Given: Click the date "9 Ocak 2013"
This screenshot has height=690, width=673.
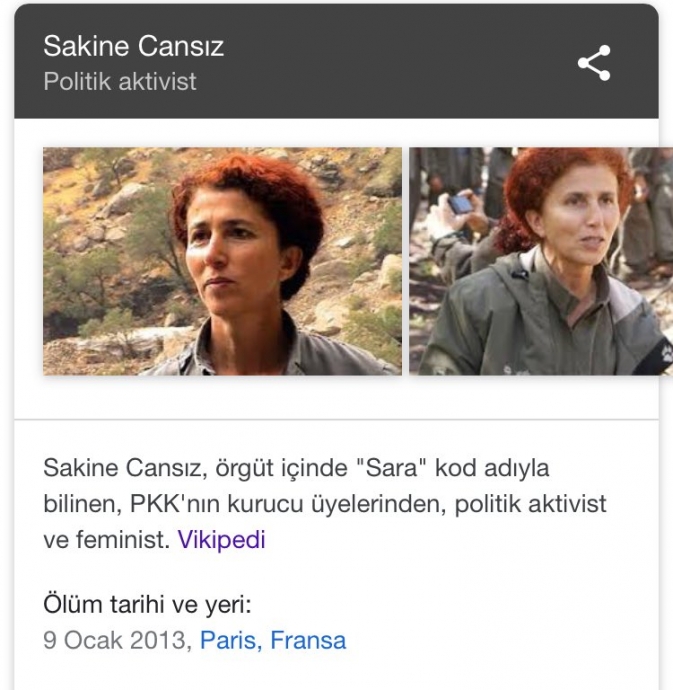Looking at the screenshot, I should click(114, 640).
